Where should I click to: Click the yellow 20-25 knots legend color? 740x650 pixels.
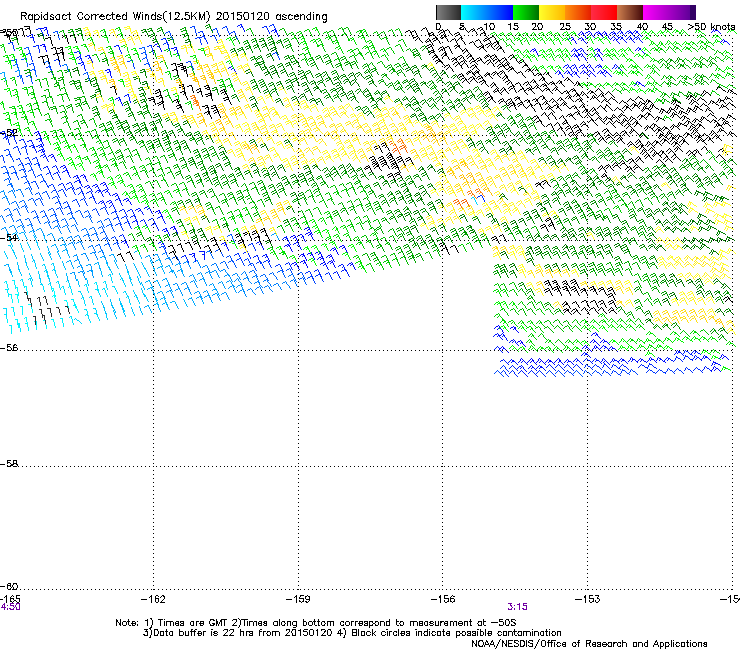coord(552,12)
